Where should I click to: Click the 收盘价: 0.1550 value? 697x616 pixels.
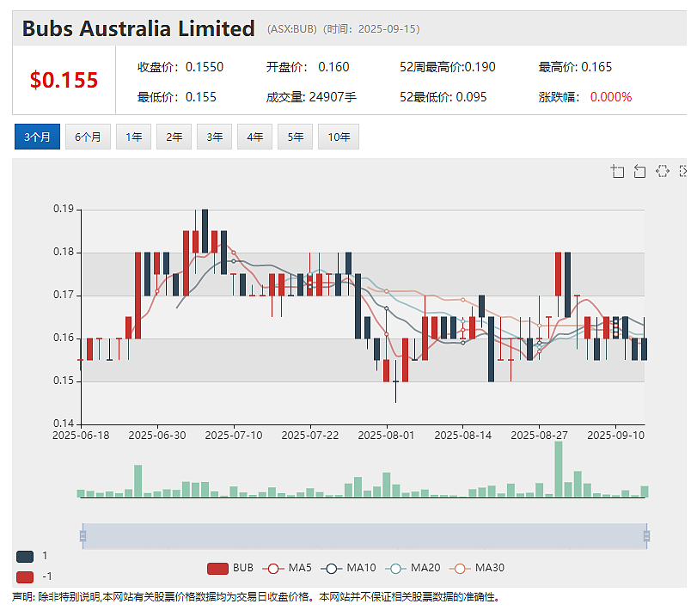(180, 67)
